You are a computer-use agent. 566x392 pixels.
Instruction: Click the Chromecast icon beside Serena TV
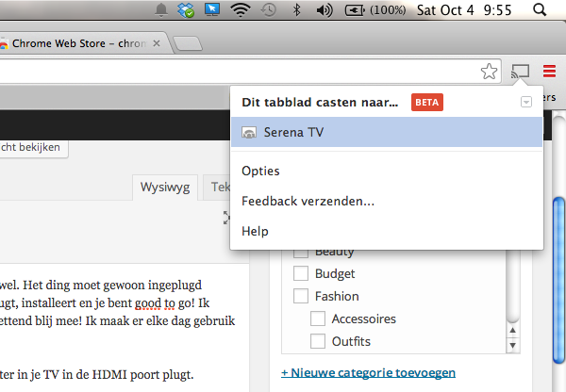249,132
